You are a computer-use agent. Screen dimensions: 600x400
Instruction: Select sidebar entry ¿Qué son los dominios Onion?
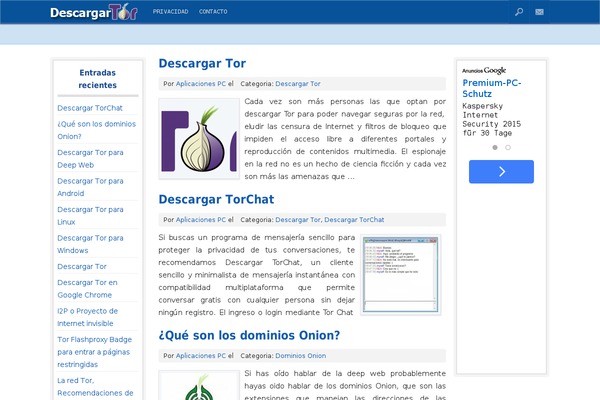pos(96,130)
